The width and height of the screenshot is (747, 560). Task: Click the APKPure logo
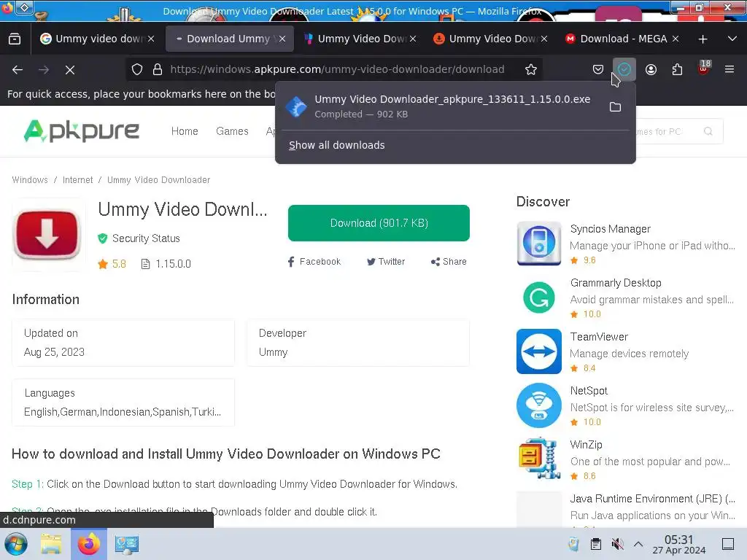click(x=82, y=131)
